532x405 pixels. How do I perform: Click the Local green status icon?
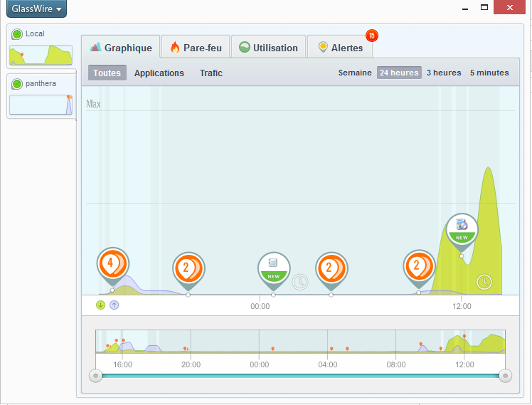coord(17,34)
